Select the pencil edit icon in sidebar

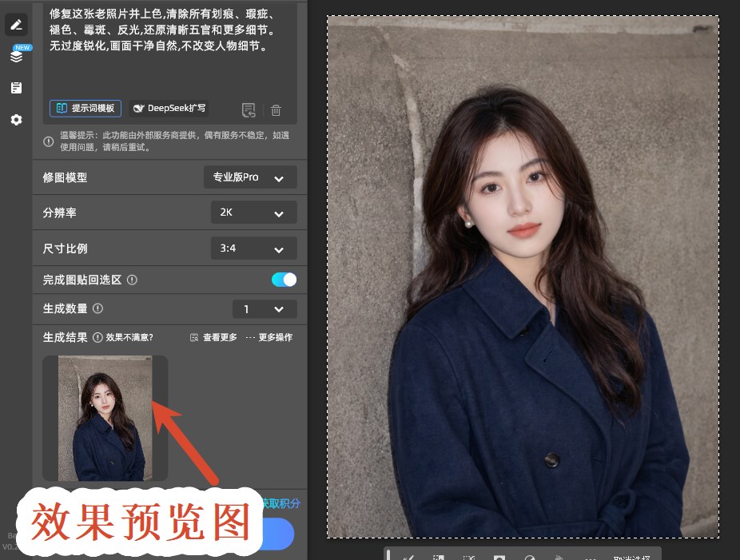(16, 25)
